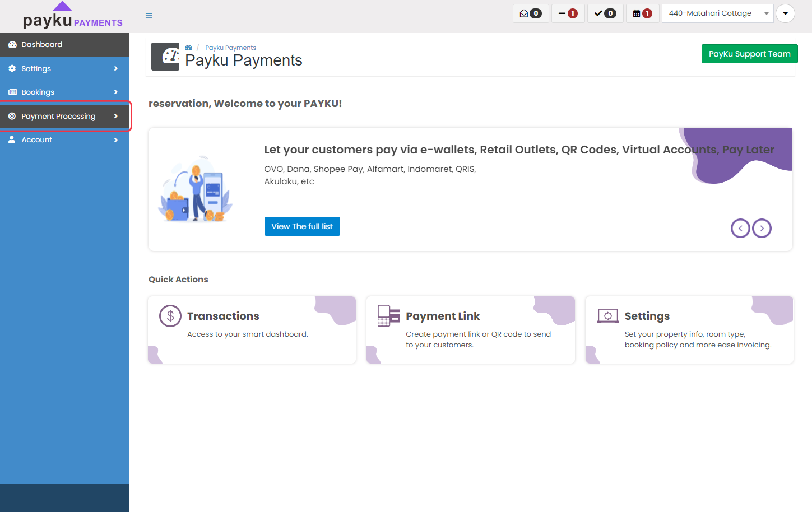Open the calendar counter showing 1
The width and height of the screenshot is (812, 512).
pos(642,13)
